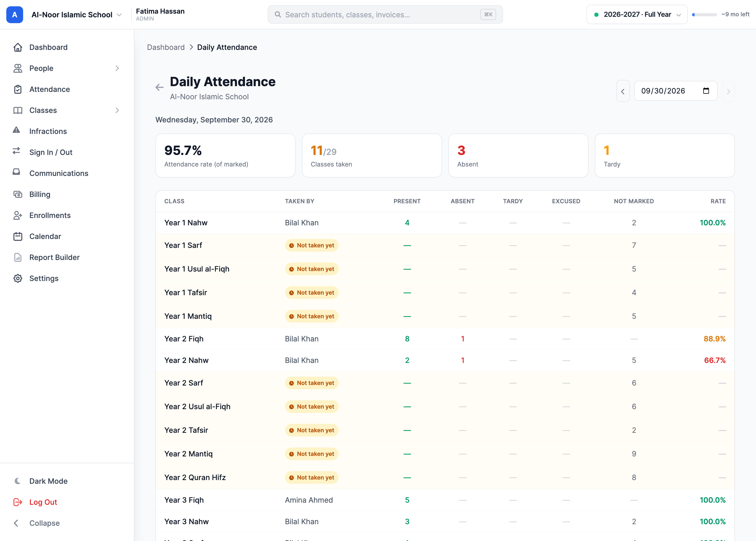This screenshot has width=756, height=541.
Task: Focus the search students, classes, invoices field
Action: pos(385,15)
